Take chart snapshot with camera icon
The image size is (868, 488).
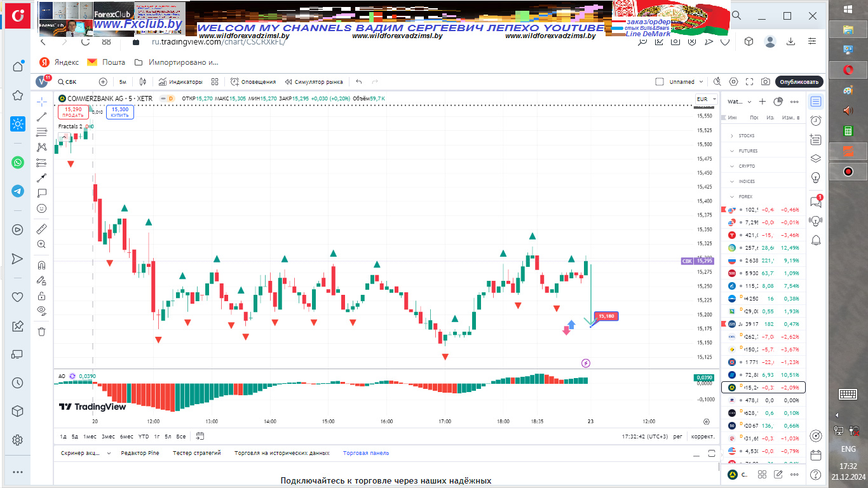click(x=766, y=81)
